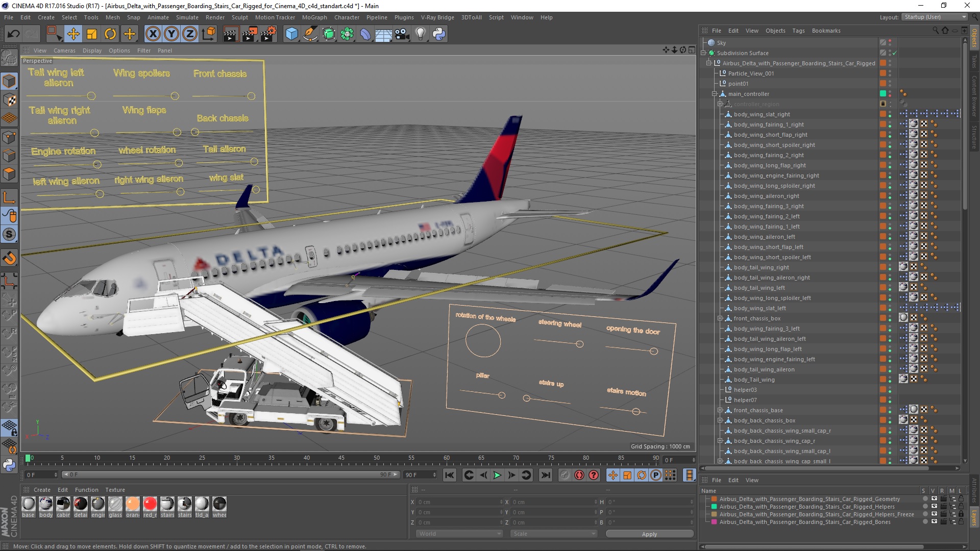Open the Scale mode dropdown
Viewport: 980px width, 551px height.
click(x=553, y=534)
